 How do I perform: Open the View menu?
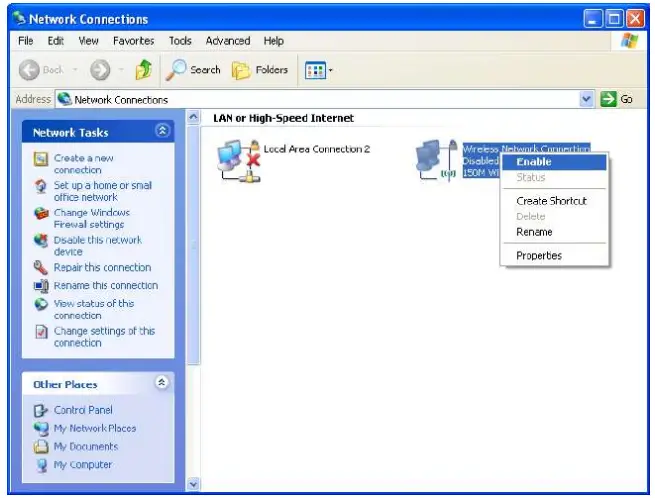pos(88,41)
